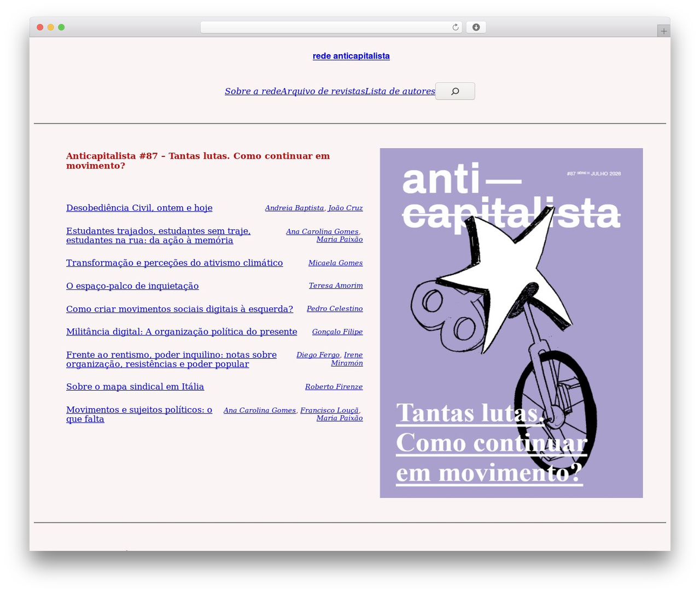
Task: Open Sobre o mapa sindical em Itália
Action: pos(135,387)
